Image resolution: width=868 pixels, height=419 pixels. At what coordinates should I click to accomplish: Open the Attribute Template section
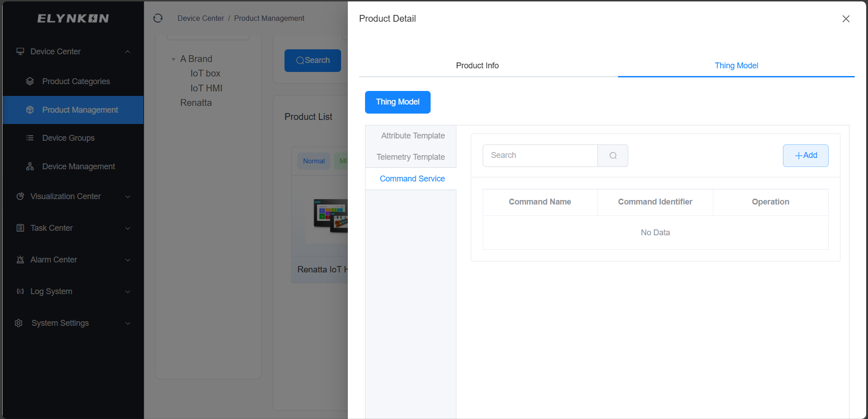click(411, 136)
